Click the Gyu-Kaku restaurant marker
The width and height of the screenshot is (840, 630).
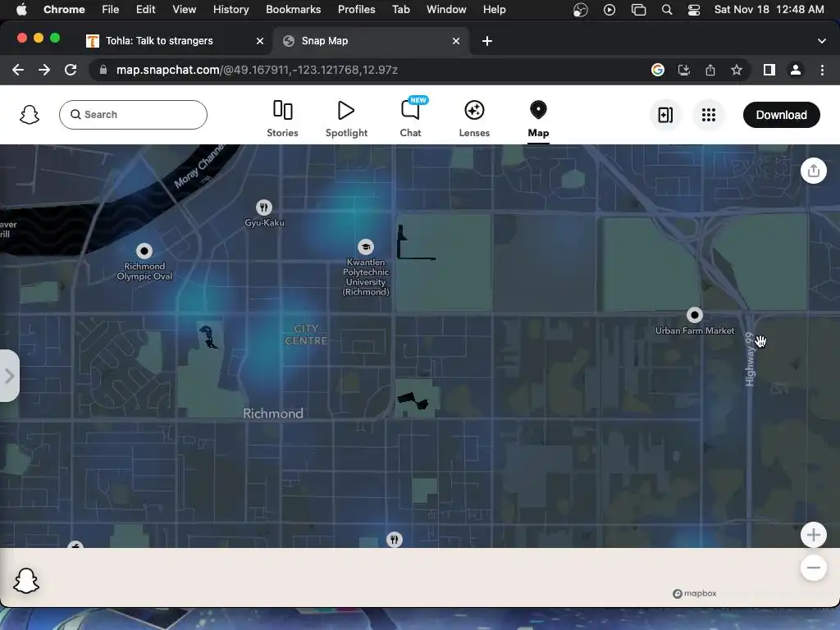point(263,208)
